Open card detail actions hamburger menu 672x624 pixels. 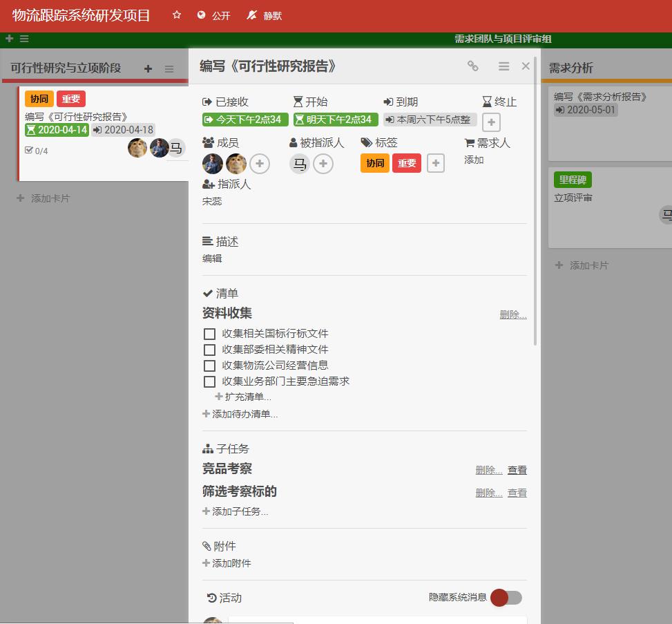pyautogui.click(x=504, y=66)
